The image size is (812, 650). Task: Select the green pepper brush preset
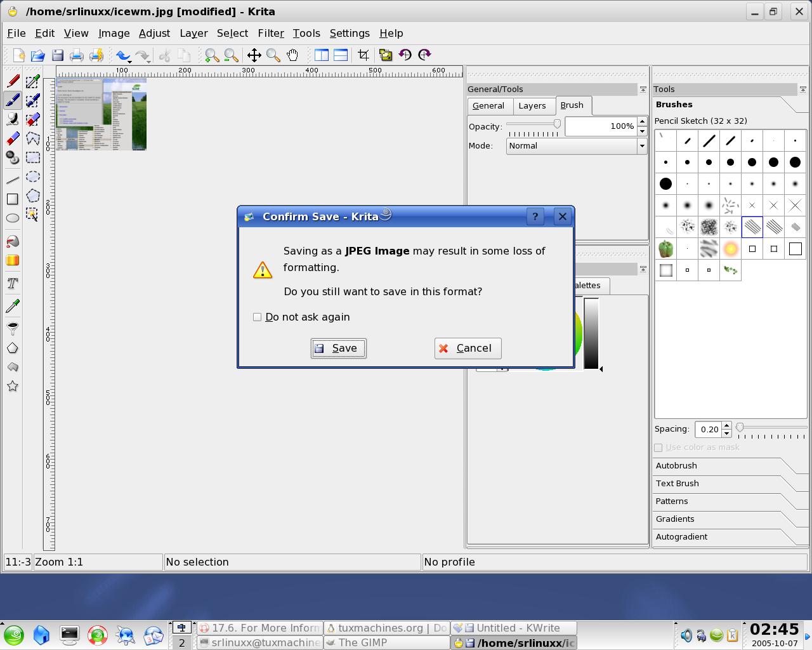[665, 249]
